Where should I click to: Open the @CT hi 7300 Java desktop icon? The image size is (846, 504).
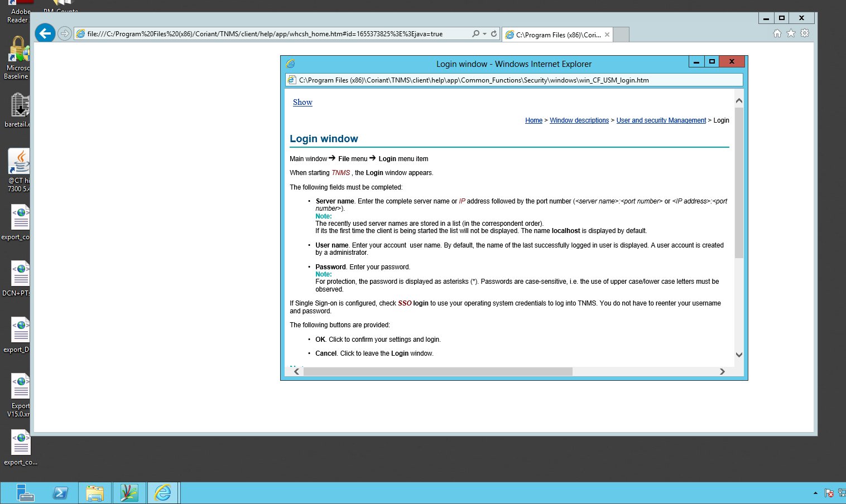pyautogui.click(x=18, y=170)
